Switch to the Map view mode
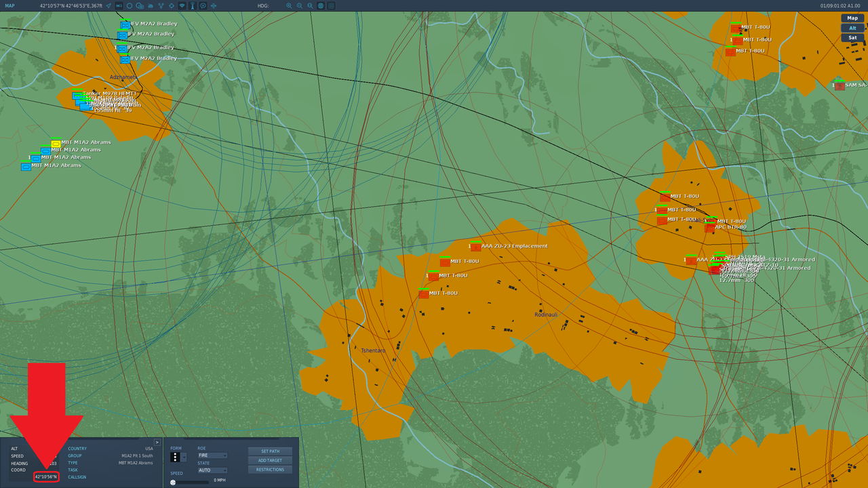The width and height of the screenshot is (868, 488). [x=852, y=18]
